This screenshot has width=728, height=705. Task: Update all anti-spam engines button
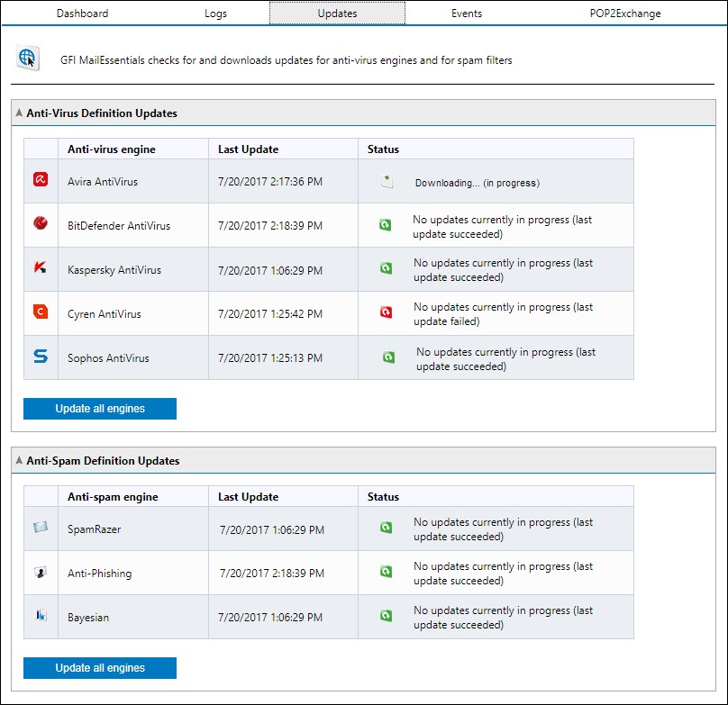[100, 668]
